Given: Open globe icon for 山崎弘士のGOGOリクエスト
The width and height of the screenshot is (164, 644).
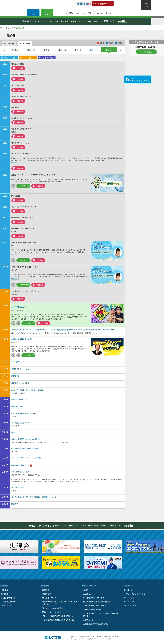Looking at the screenshot, I should (13, 355).
